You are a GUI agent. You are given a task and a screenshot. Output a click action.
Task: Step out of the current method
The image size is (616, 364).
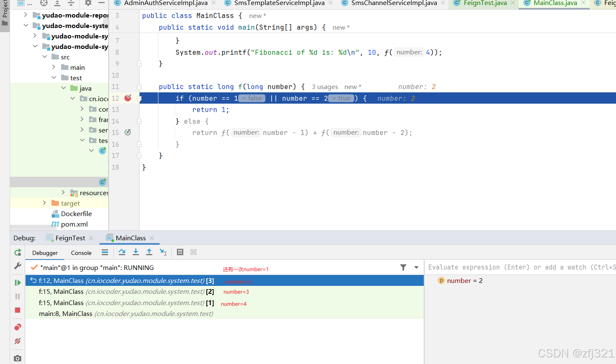(x=149, y=252)
